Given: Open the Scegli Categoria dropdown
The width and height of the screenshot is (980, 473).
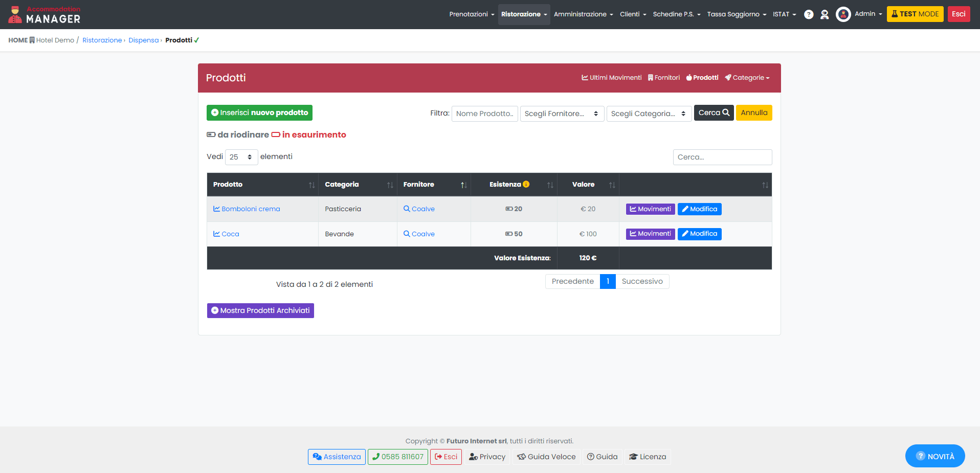Looking at the screenshot, I should click(x=649, y=114).
